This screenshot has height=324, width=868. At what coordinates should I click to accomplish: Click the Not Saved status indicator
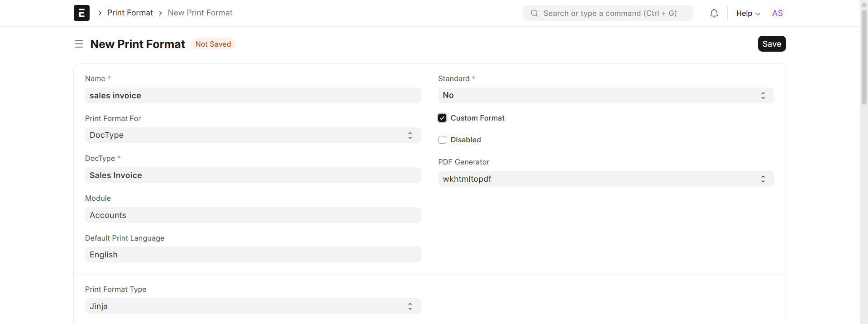[x=213, y=44]
